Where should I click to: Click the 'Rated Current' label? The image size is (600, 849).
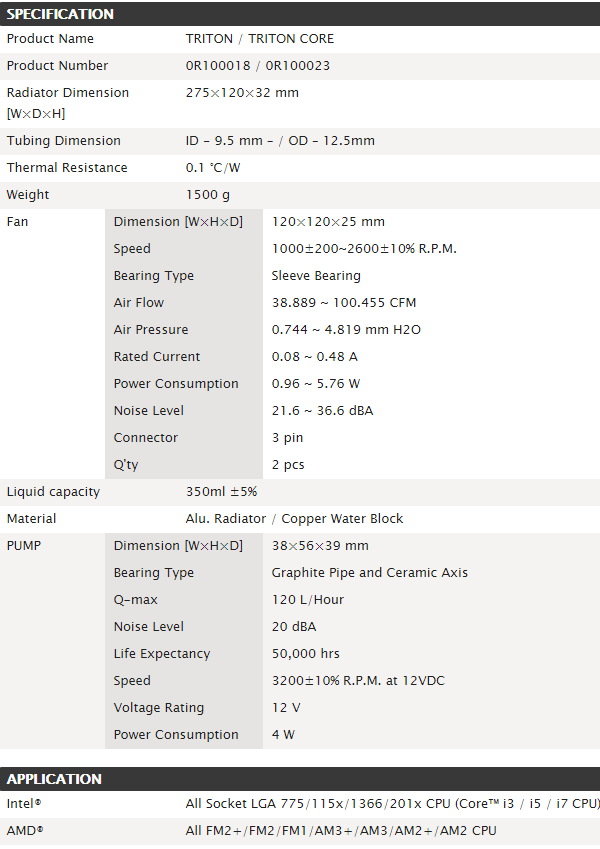click(x=156, y=357)
